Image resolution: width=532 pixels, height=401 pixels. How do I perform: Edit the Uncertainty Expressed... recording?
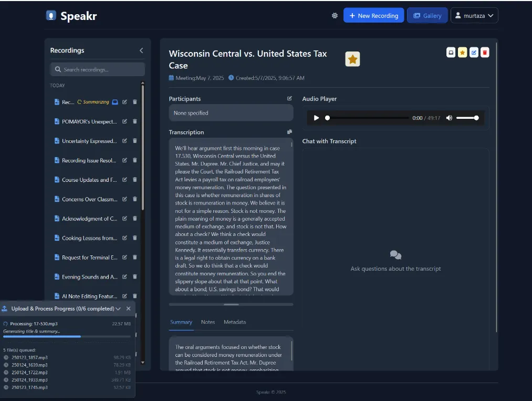click(124, 140)
